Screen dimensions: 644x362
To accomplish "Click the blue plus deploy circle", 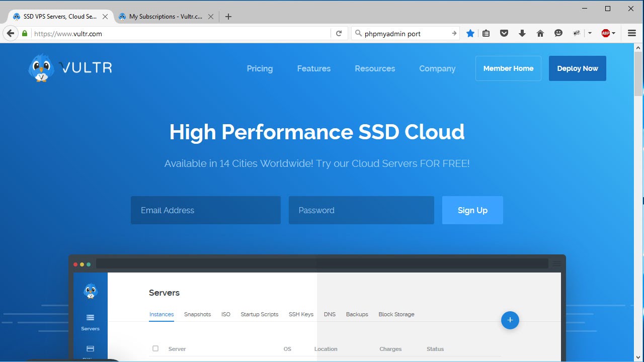I will pos(510,320).
